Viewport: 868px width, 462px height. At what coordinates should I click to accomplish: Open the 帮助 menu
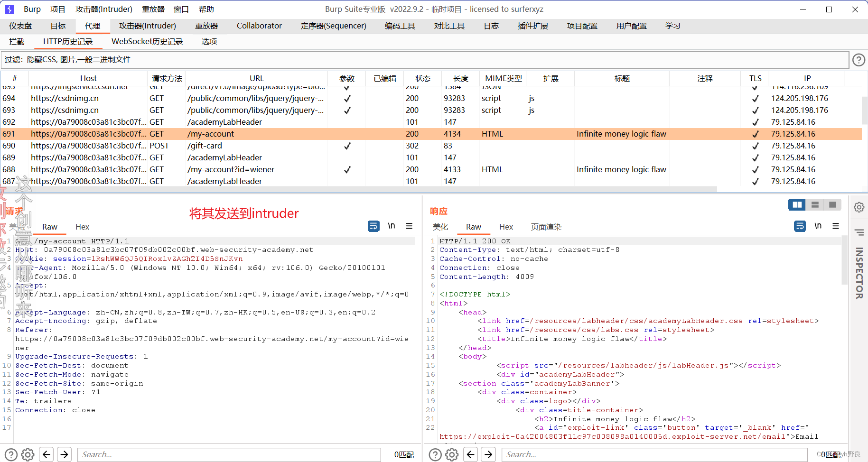pos(206,9)
